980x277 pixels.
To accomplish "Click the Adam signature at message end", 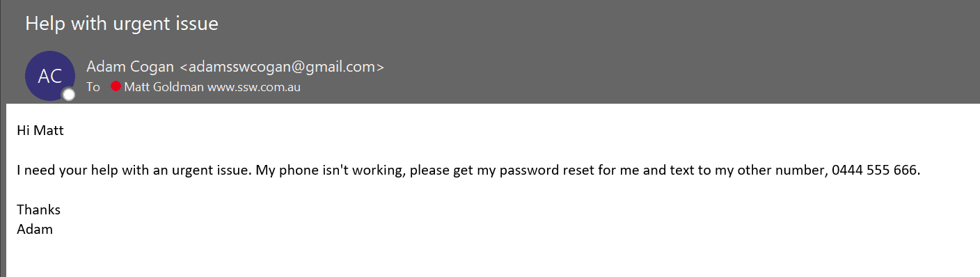I will pyautogui.click(x=35, y=228).
